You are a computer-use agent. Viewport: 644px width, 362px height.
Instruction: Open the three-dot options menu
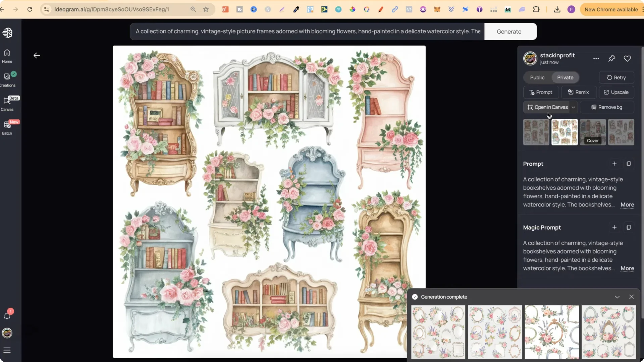[596, 58]
